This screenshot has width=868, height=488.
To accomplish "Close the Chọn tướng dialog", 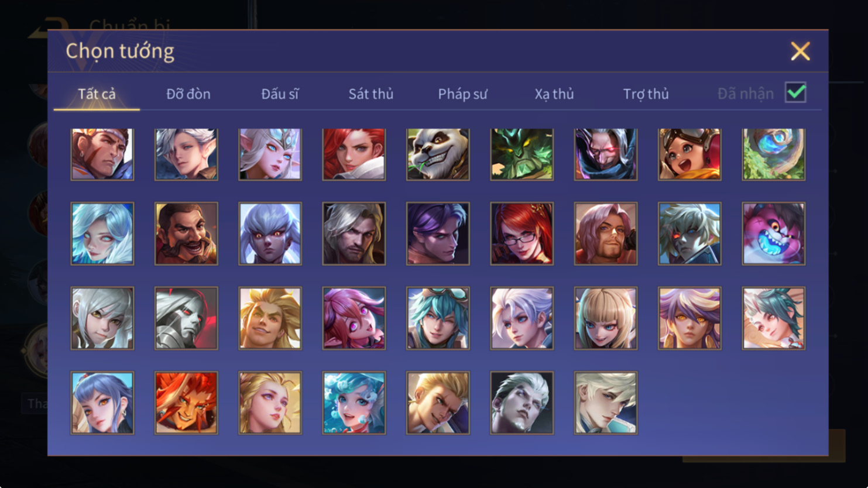I will click(x=800, y=51).
